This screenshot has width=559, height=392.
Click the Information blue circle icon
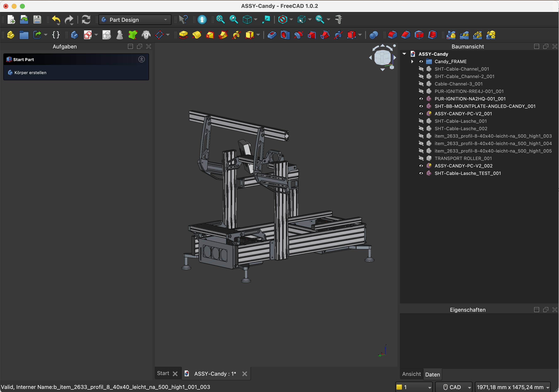[x=202, y=19]
